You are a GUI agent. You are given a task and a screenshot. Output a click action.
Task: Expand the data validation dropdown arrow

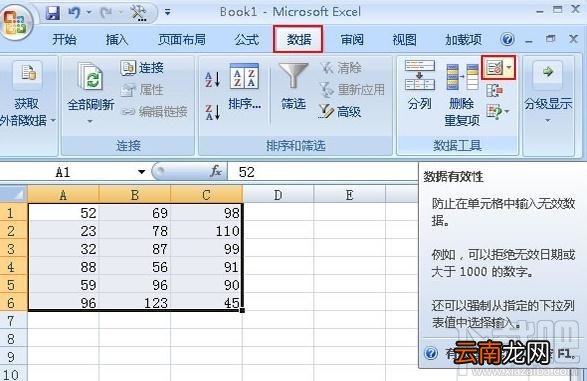[x=509, y=68]
